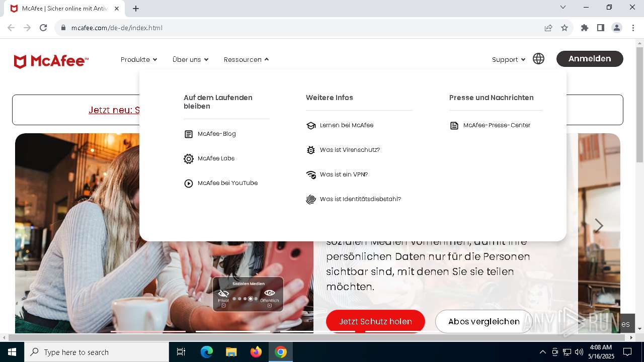The height and width of the screenshot is (362, 644).
Task: Open Chrome profile avatar
Action: coord(617,28)
